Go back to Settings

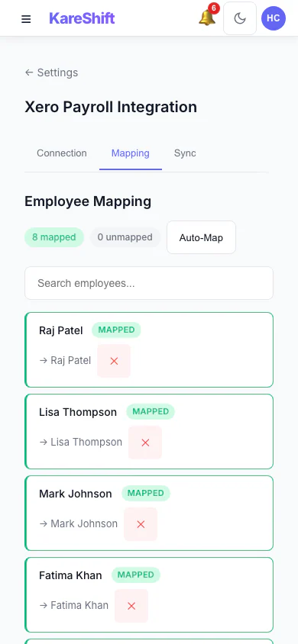click(x=51, y=72)
